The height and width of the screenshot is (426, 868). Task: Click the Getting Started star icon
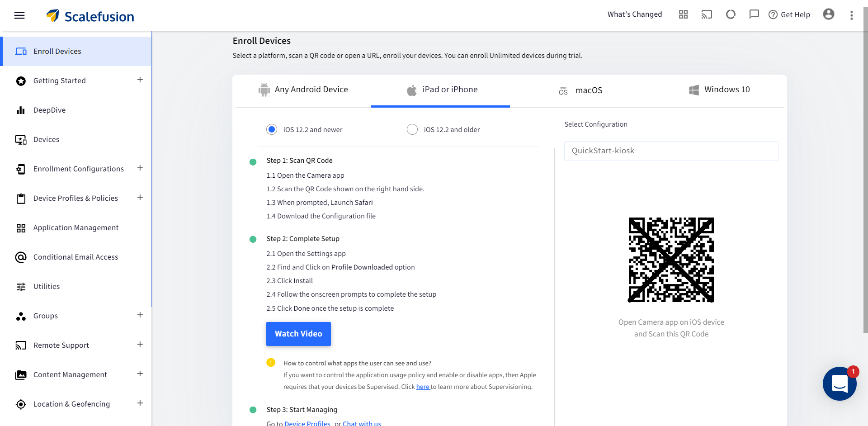(x=21, y=81)
